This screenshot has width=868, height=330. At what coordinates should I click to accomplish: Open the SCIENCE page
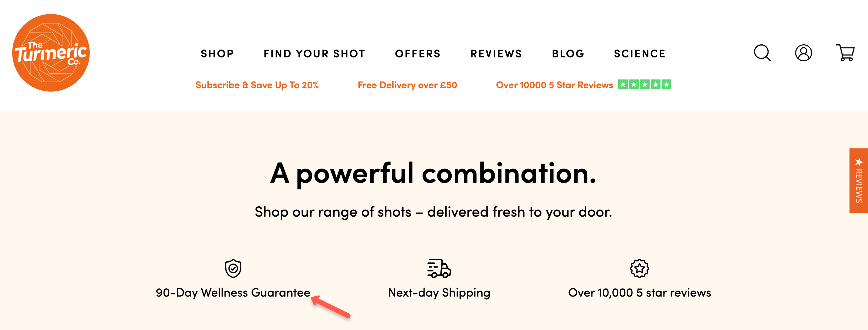(639, 53)
